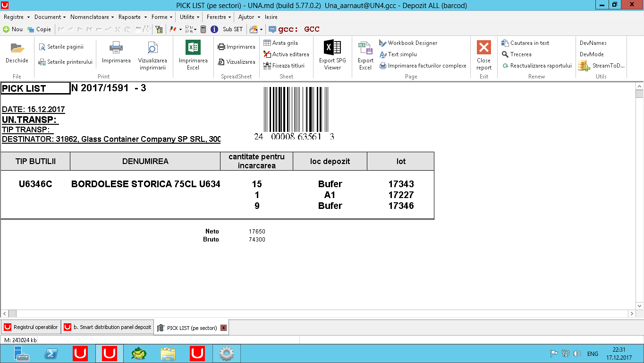Click Iesire to exit
Image resolution: width=644 pixels, height=363 pixels.
[x=271, y=17]
